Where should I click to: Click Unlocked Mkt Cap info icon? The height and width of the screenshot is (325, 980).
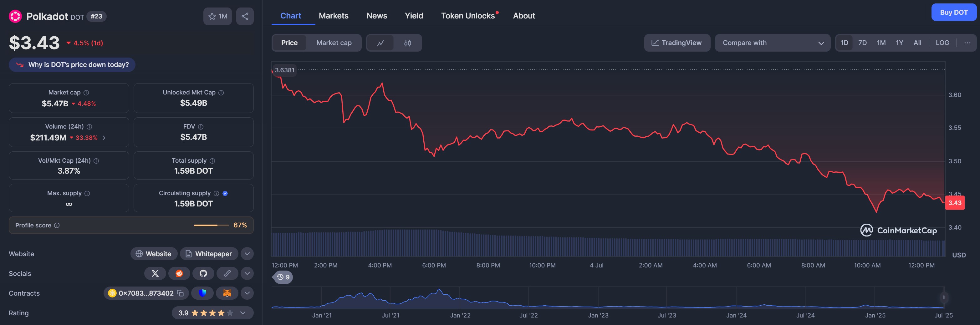(x=221, y=93)
